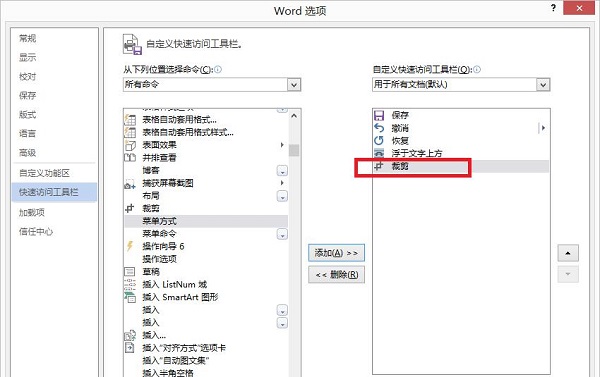This screenshot has height=377, width=600.
Task: Open 显示 options category
Action: 28,57
